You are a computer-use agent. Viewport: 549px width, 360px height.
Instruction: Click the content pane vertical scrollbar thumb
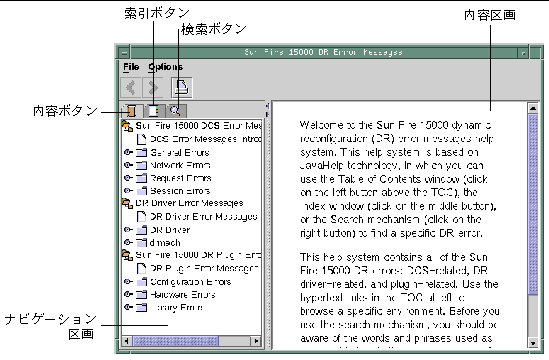point(533,204)
